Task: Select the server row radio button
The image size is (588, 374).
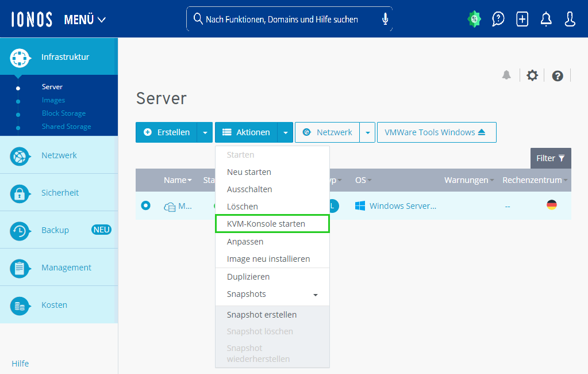Action: pos(145,205)
